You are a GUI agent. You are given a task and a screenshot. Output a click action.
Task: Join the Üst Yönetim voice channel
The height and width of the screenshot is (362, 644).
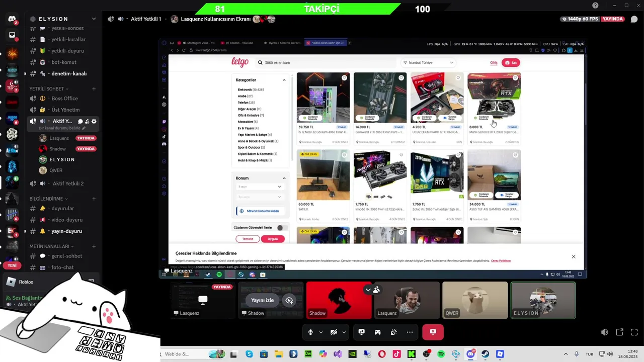coord(62,110)
